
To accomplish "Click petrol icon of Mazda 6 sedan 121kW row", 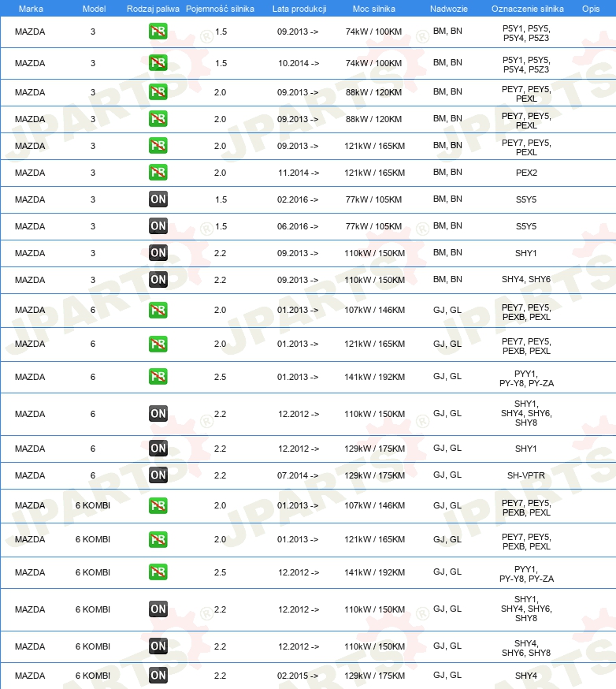I will [158, 344].
